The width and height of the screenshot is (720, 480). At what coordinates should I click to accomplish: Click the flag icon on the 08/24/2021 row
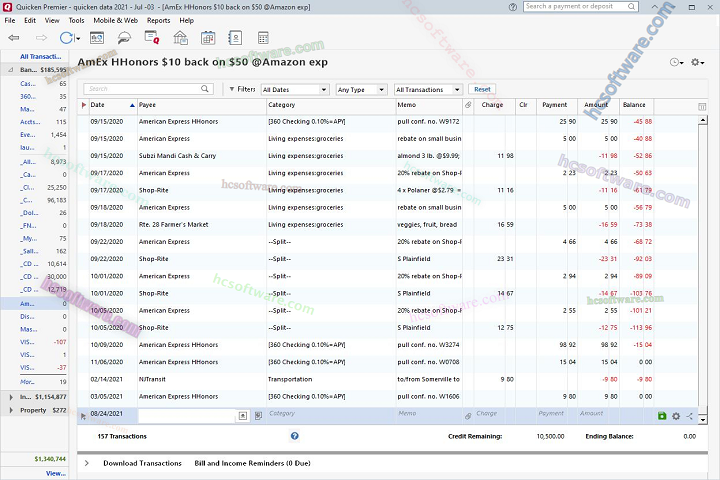pyautogui.click(x=83, y=416)
